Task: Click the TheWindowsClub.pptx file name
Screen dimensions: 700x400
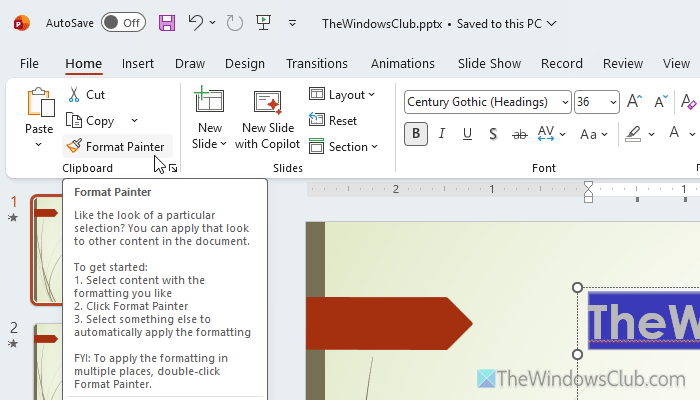Action: pyautogui.click(x=382, y=24)
